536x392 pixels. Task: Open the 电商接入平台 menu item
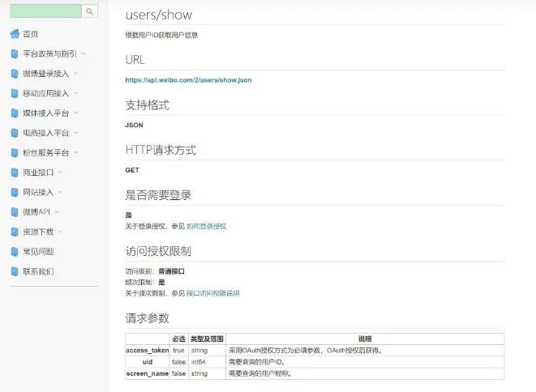45,133
